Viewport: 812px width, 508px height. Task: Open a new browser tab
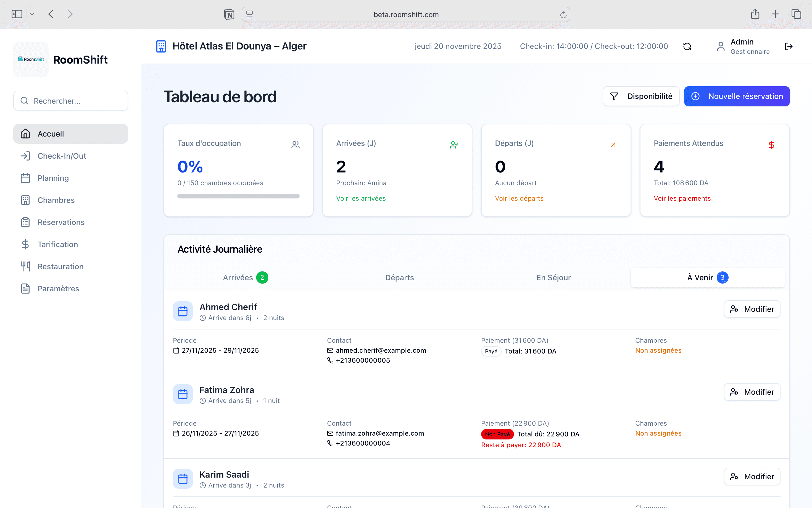click(x=776, y=14)
